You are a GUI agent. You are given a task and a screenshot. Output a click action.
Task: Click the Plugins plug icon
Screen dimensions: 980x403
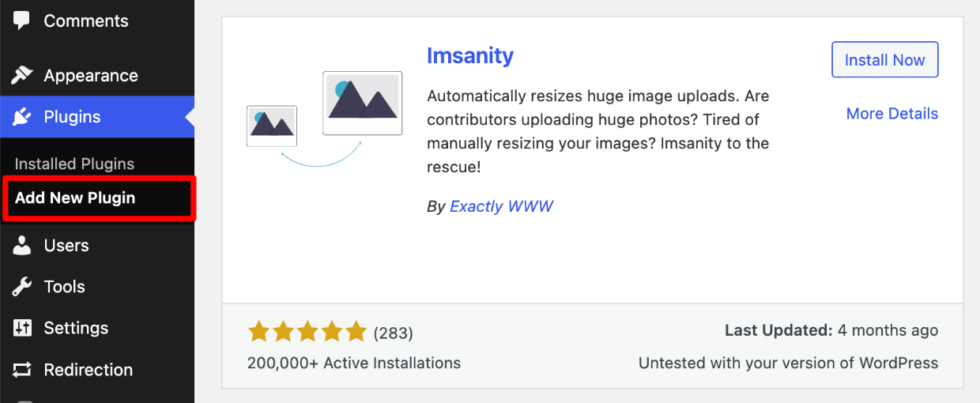(22, 117)
